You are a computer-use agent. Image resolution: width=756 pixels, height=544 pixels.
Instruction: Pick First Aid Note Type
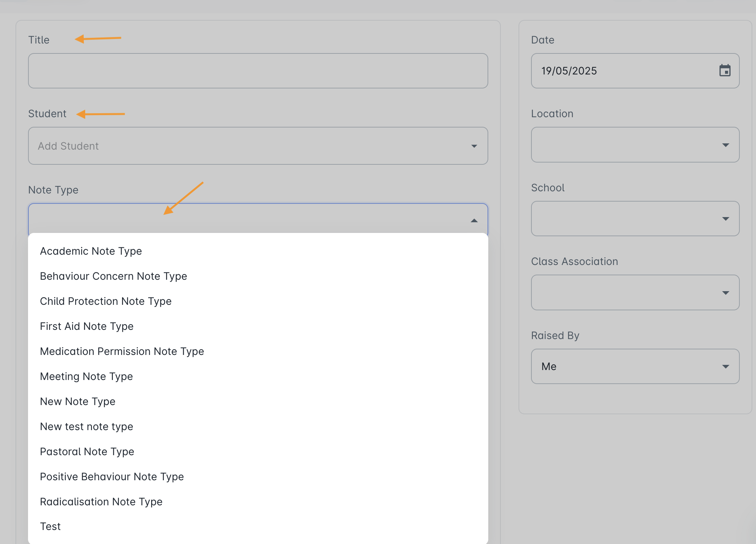tap(258, 326)
